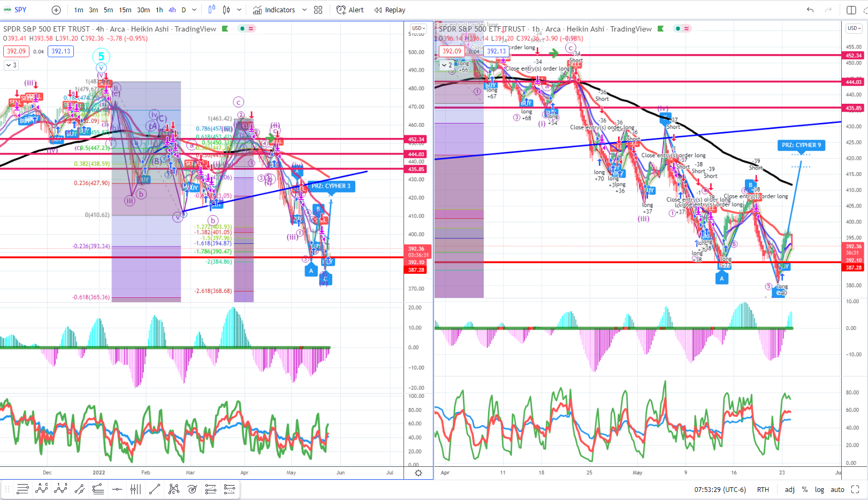The image size is (868, 500).
Task: Click the green flag icon on left chart title
Action: (x=225, y=29)
